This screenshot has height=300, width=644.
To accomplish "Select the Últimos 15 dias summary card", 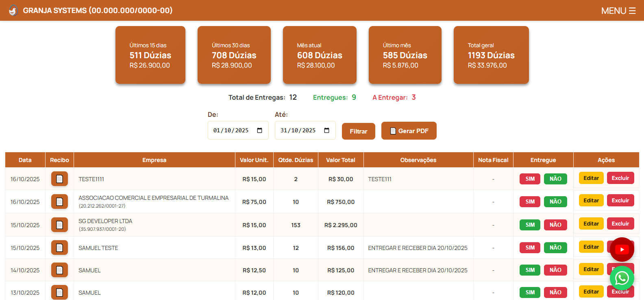I will click(150, 55).
